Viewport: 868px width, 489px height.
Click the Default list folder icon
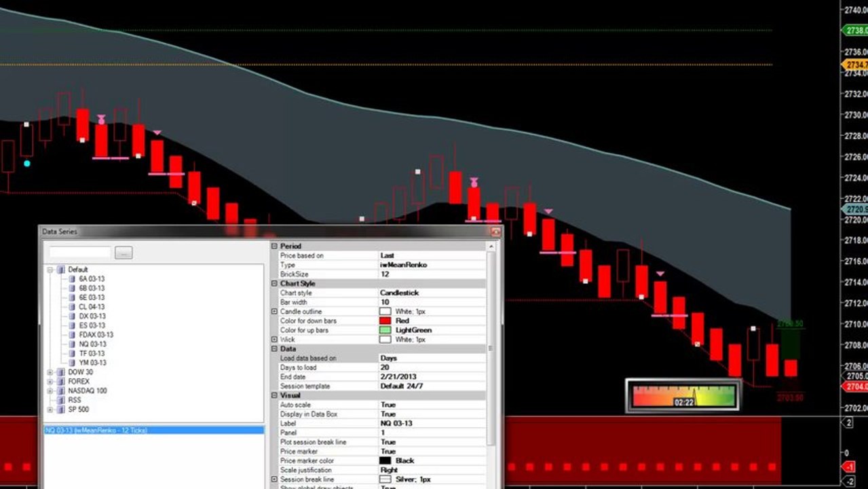tap(61, 270)
